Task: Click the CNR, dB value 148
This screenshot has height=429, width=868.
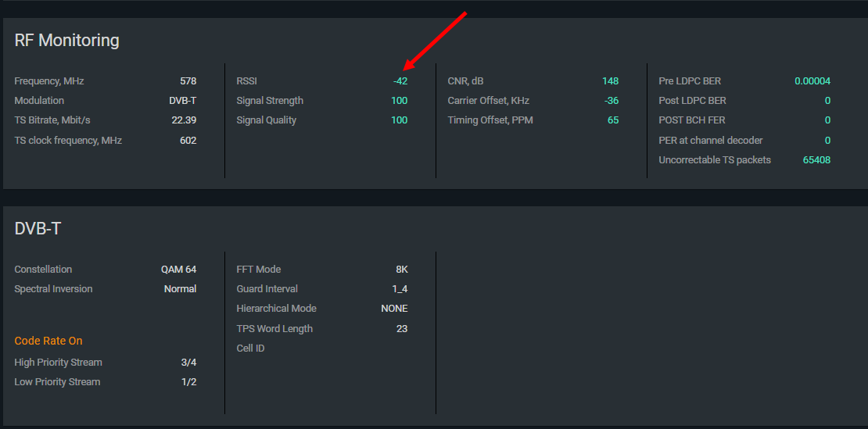Action: coord(610,81)
